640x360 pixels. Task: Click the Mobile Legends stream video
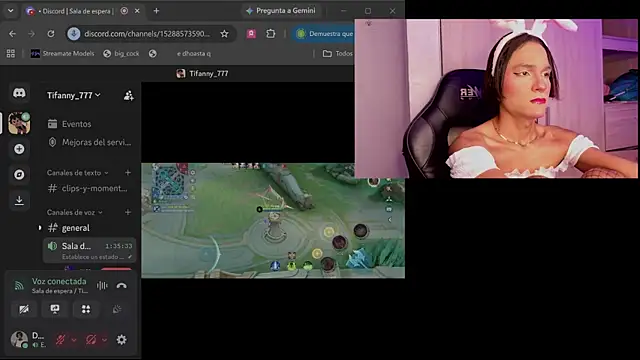coord(273,221)
